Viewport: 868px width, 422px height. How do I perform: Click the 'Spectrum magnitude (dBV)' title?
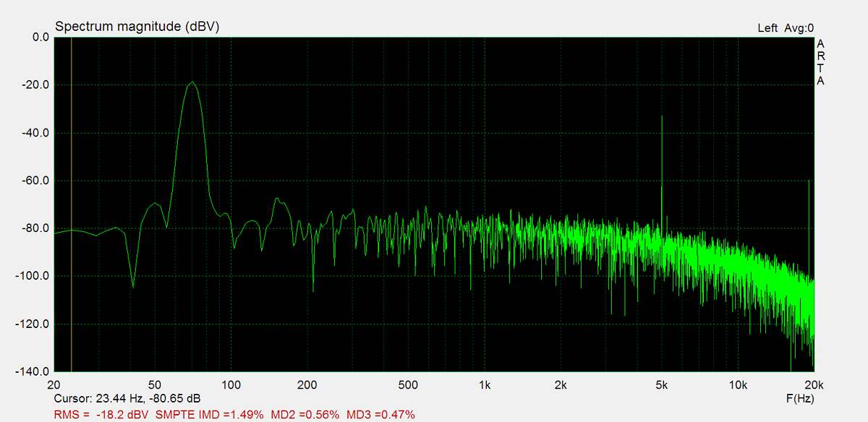137,27
